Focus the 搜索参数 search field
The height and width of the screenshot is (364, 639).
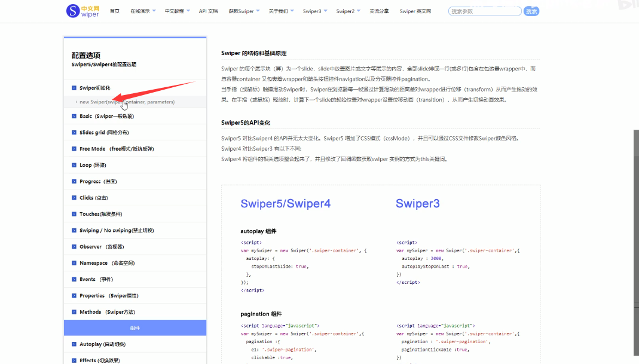(485, 11)
